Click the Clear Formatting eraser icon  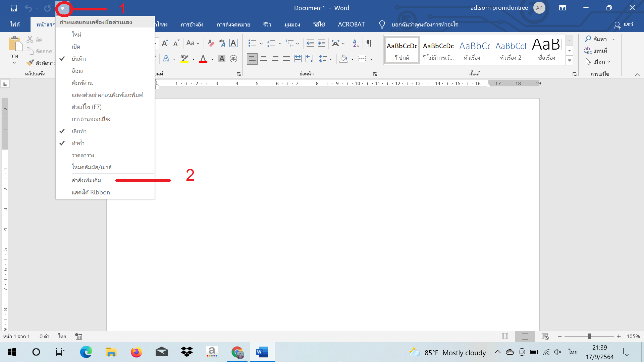[x=211, y=43]
